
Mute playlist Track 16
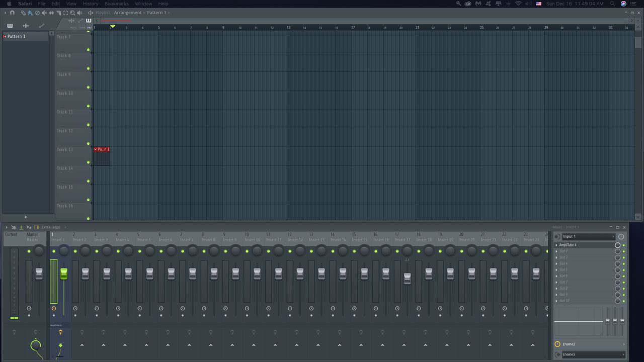tap(89, 219)
